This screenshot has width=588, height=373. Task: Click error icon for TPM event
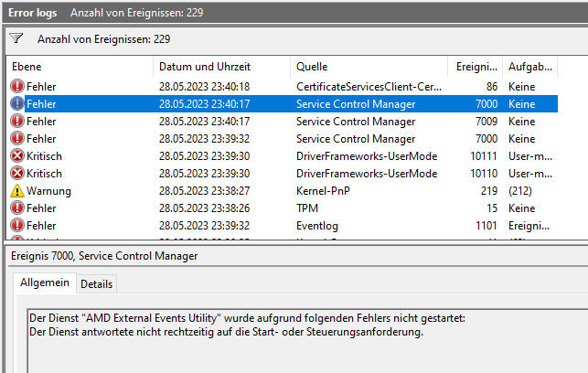click(x=17, y=208)
